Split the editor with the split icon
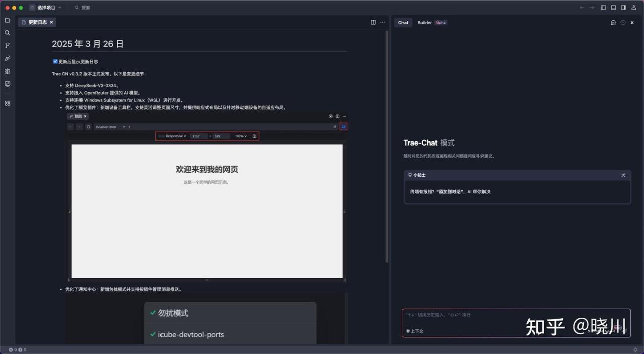This screenshot has width=644, height=354. [x=373, y=22]
